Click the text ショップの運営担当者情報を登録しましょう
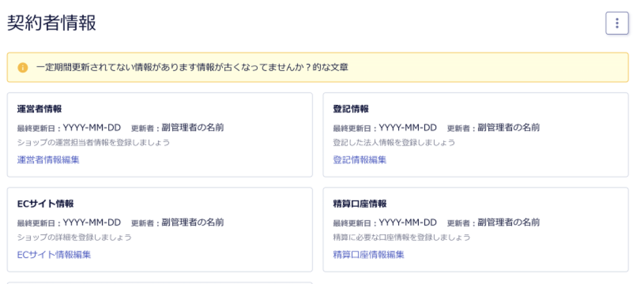644x284 pixels. pyautogui.click(x=94, y=143)
